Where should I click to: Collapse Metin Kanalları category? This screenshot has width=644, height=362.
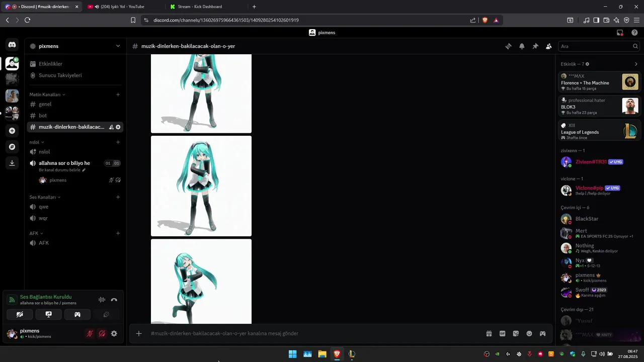click(47, 95)
